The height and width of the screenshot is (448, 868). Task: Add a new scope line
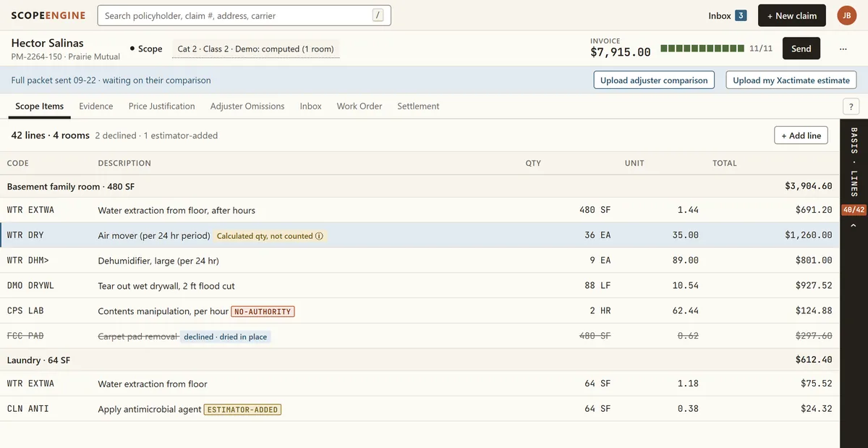pos(801,135)
